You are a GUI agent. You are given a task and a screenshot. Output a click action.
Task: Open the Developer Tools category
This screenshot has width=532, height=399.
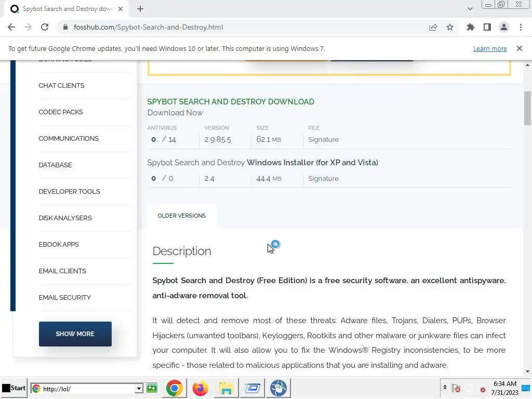(x=69, y=191)
